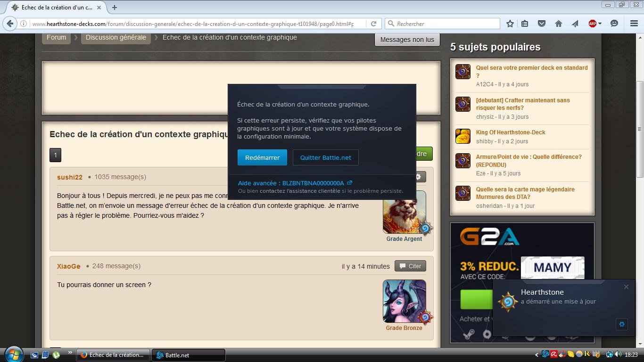Image resolution: width=644 pixels, height=362 pixels.
Task: Select page 1 of the thread
Action: [55, 155]
